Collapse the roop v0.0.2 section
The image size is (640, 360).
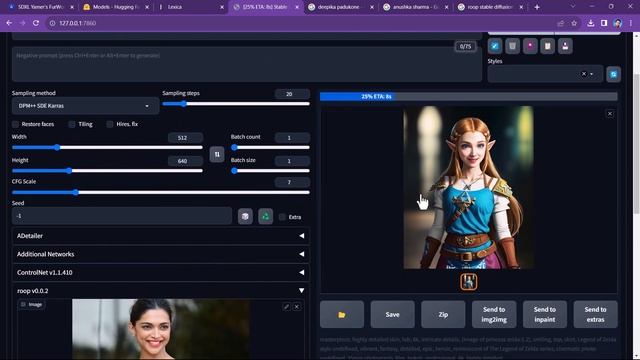160,291
